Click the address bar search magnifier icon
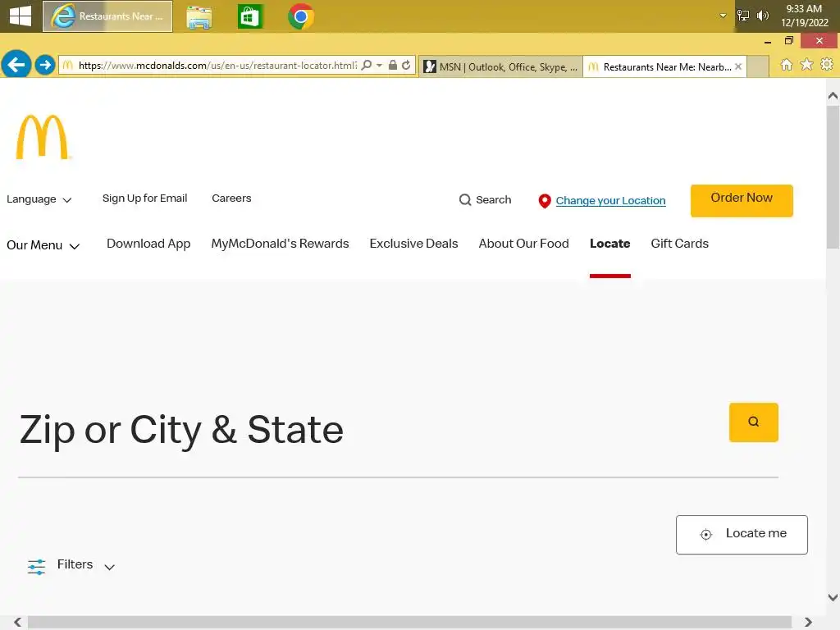Screen dimensions: 840x630 click(367, 65)
